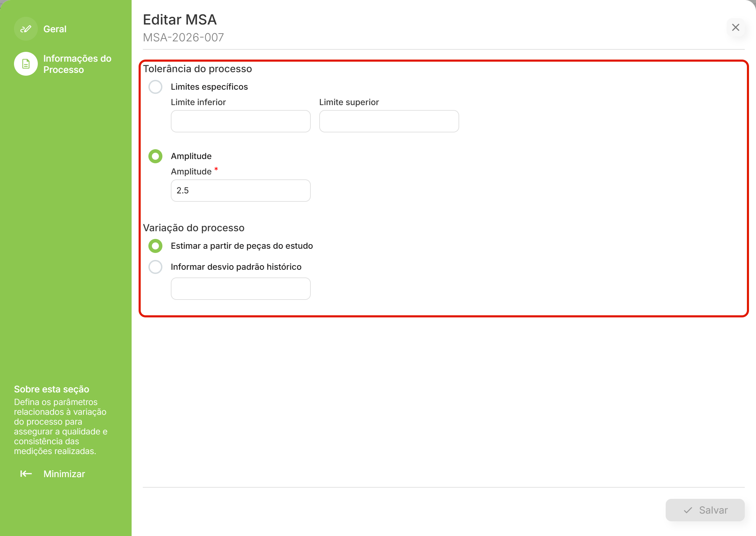Focus the Limite inferior input field

coord(241,121)
